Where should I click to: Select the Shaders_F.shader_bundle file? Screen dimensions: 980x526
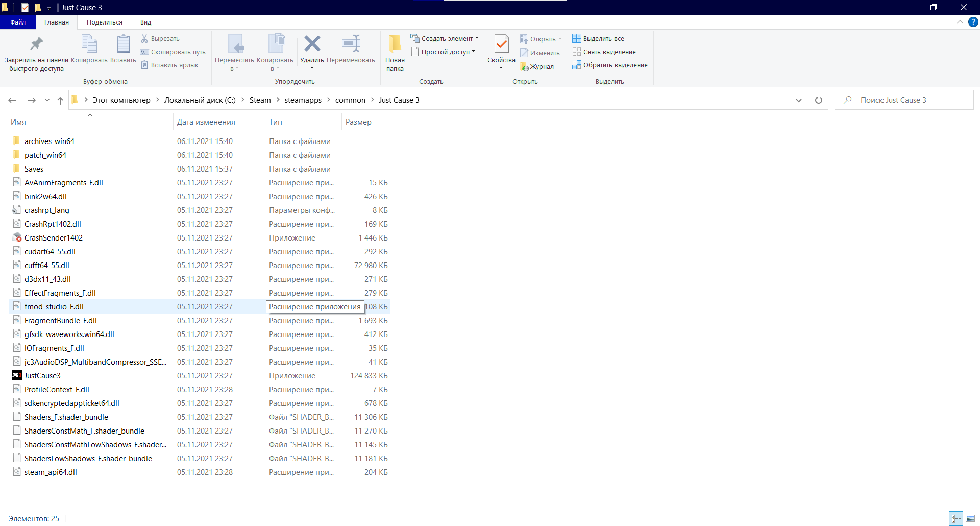tap(200, 417)
